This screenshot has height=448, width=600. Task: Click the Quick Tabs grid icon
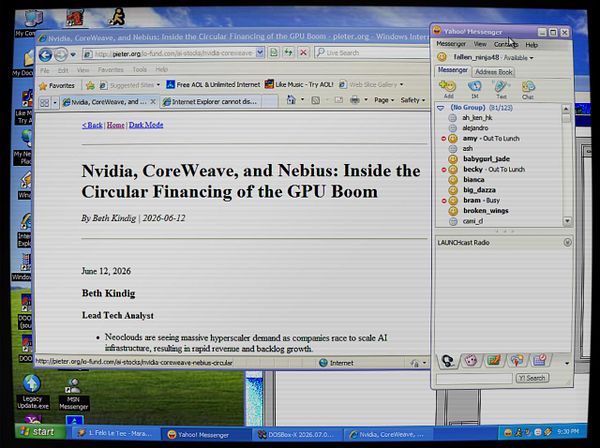(45, 103)
